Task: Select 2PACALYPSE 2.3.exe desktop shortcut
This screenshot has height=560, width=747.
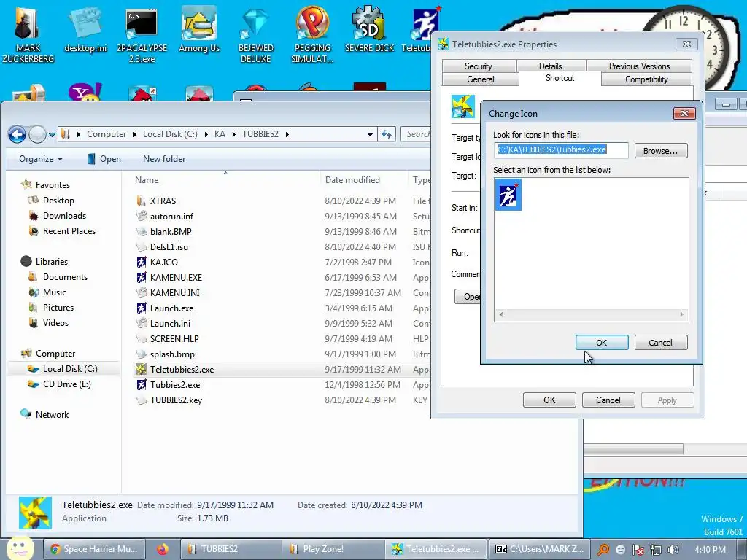Action: (x=142, y=35)
